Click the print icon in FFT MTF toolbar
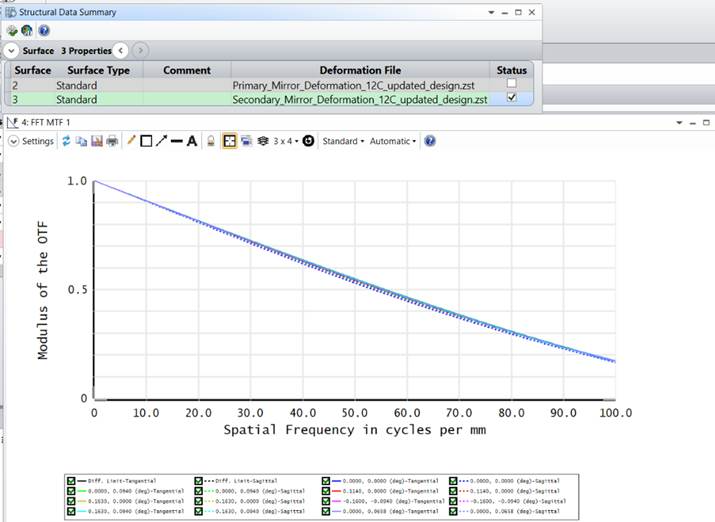The width and height of the screenshot is (715, 522). click(x=112, y=141)
